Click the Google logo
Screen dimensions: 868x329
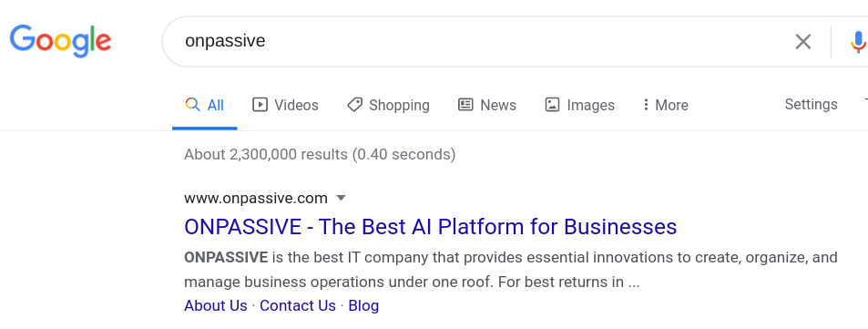pos(60,41)
